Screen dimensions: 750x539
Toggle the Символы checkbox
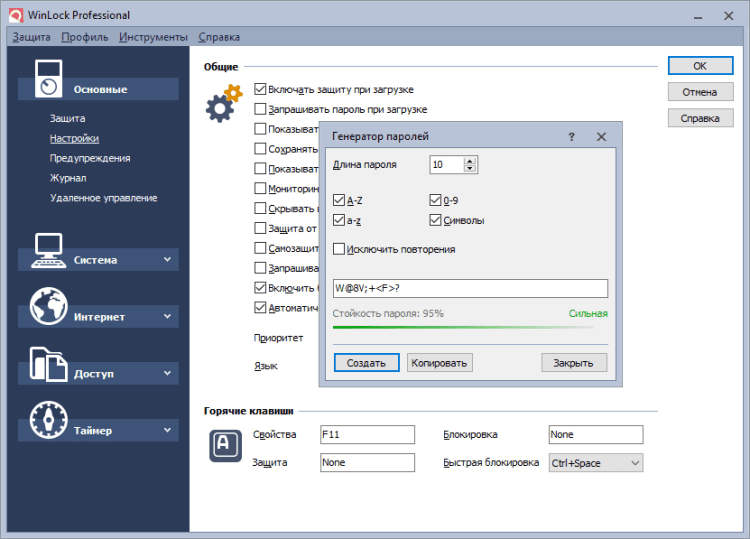pos(435,220)
